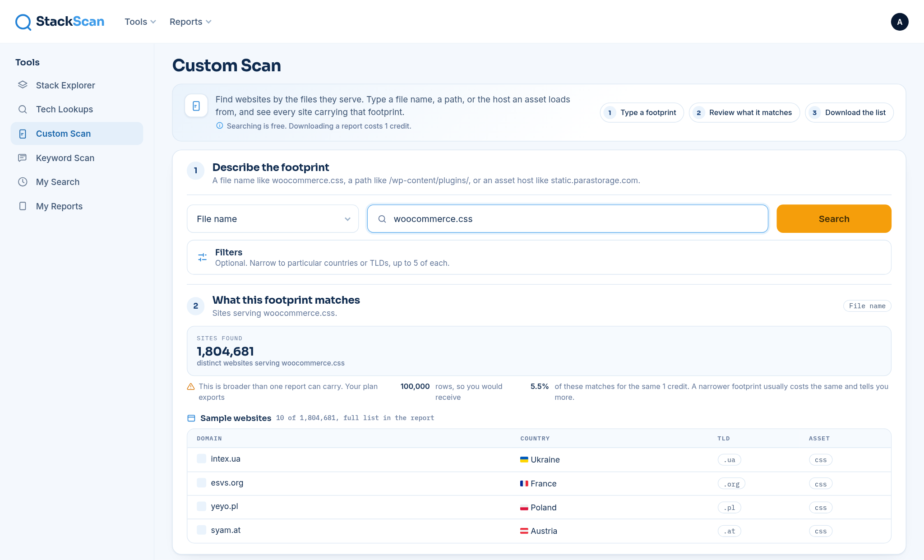Click the COUNTRY column header
The width and height of the screenshot is (924, 560).
pyautogui.click(x=535, y=439)
